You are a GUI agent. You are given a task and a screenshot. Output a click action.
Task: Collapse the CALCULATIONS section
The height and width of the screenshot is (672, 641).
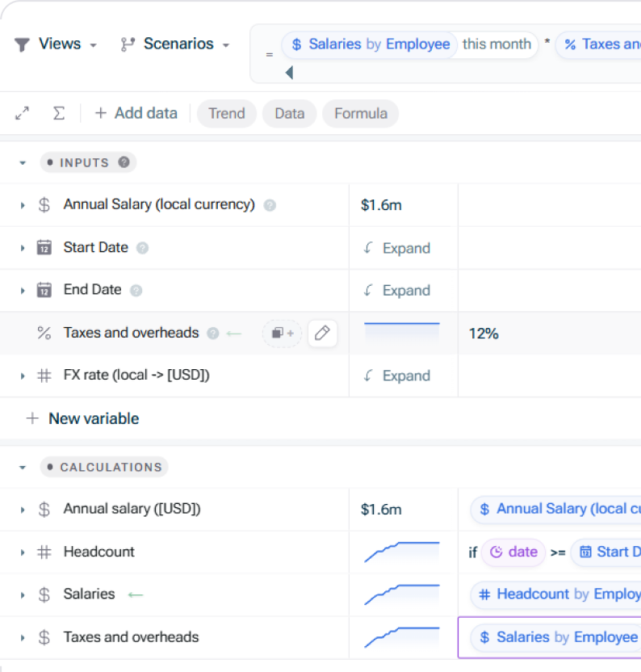tap(23, 468)
